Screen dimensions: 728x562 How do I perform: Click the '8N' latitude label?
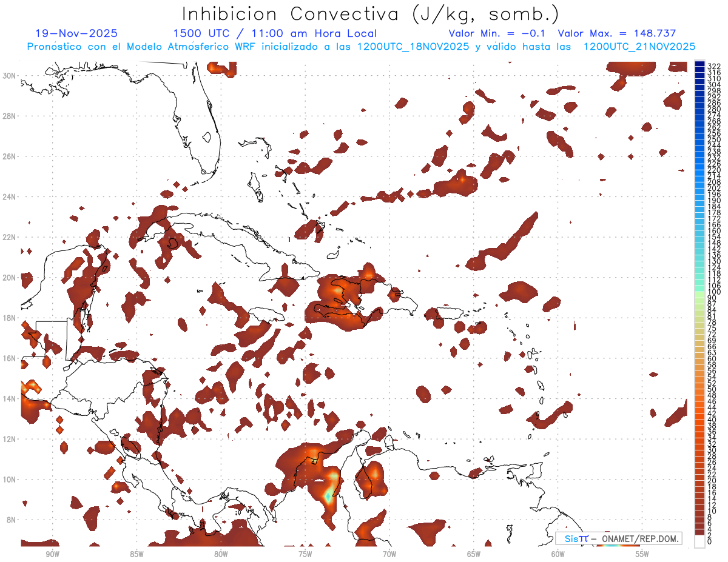click(11, 520)
